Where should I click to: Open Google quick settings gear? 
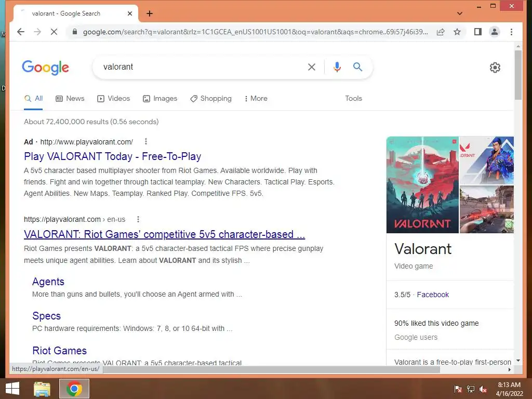click(495, 68)
